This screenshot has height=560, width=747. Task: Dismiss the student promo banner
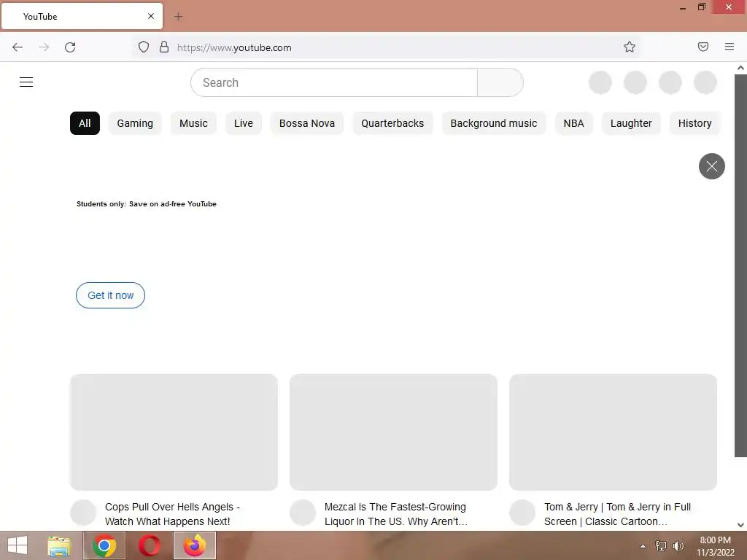(x=712, y=166)
